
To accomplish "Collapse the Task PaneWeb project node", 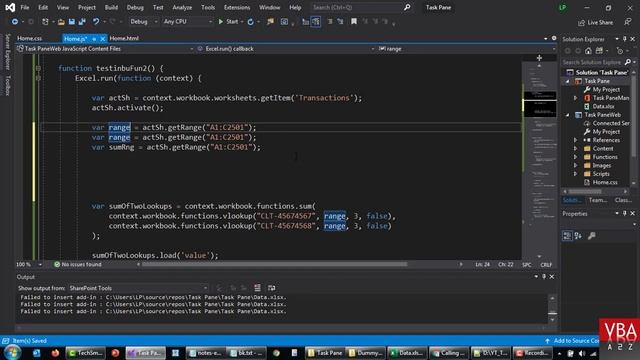I will [x=567, y=115].
